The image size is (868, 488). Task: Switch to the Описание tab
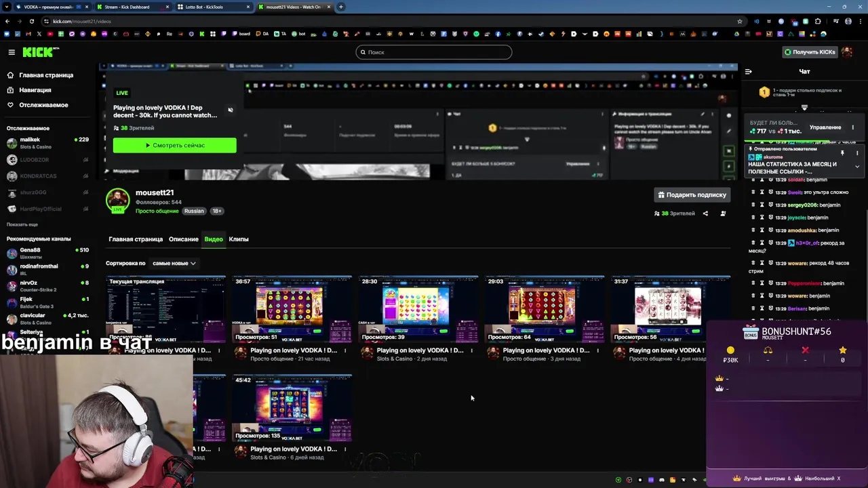click(184, 239)
